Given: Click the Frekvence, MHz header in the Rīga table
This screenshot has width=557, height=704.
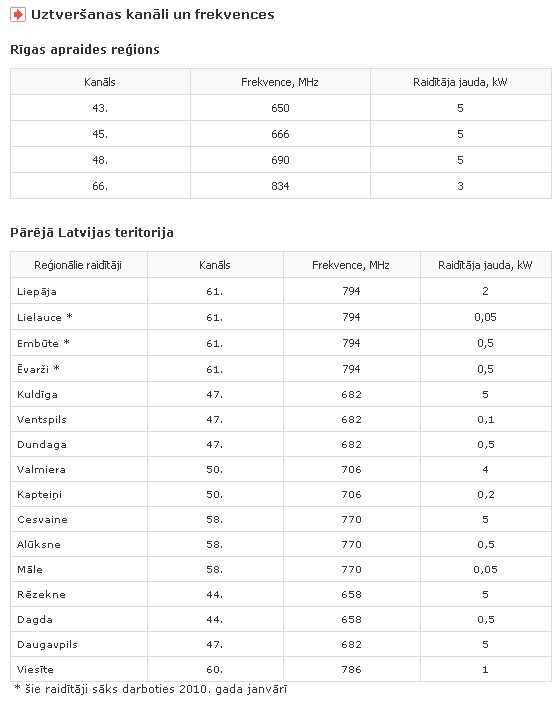Looking at the screenshot, I should point(280,82).
